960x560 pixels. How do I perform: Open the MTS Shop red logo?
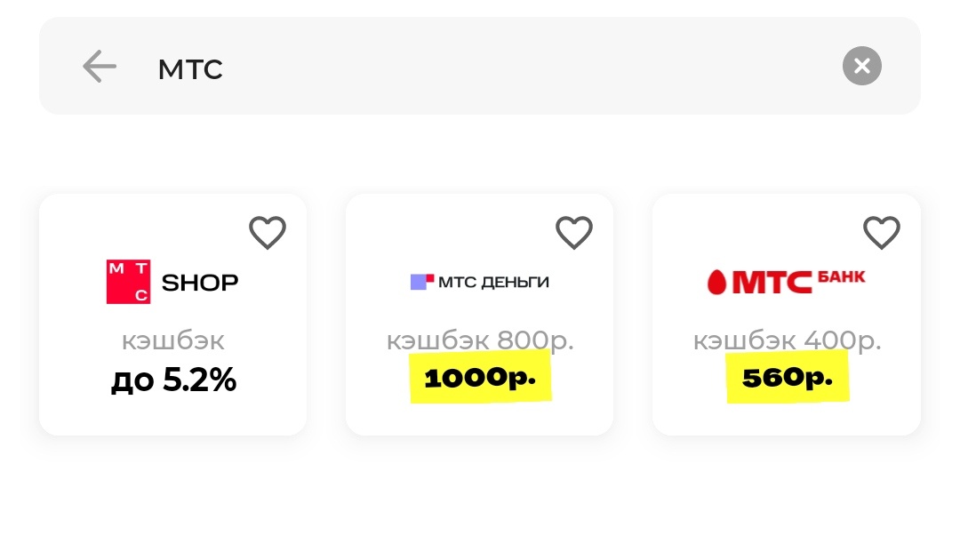129,282
